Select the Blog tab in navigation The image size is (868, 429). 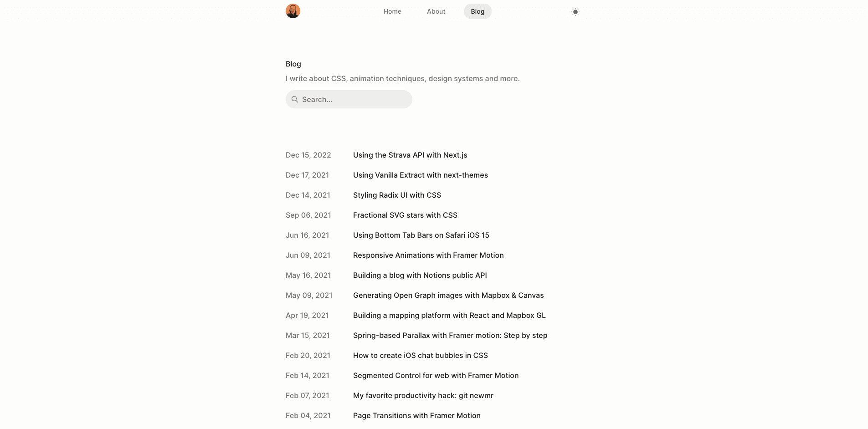(x=478, y=11)
